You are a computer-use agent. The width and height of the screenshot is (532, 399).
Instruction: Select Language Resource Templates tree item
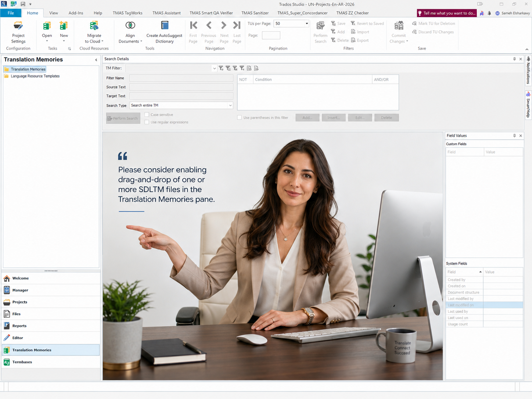pos(35,76)
